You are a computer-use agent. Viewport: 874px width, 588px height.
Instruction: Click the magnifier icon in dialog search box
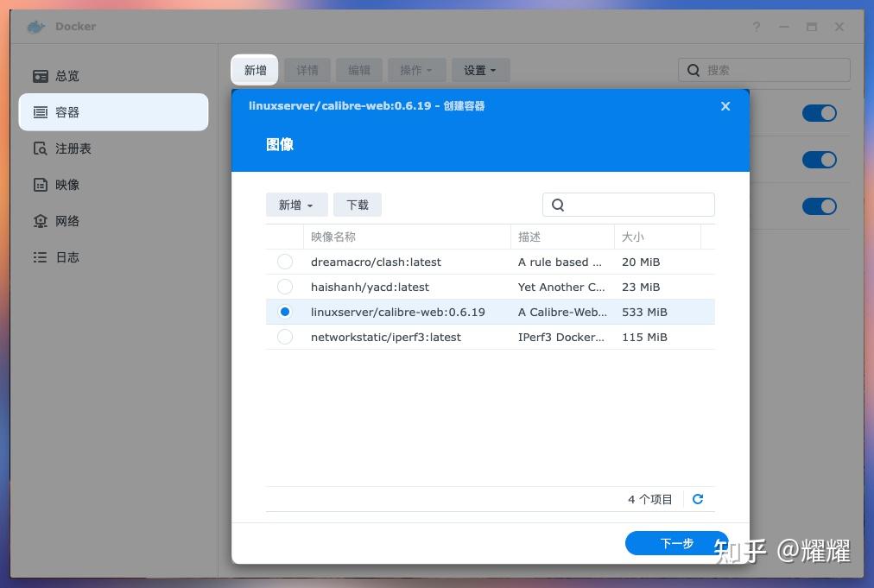coord(558,205)
